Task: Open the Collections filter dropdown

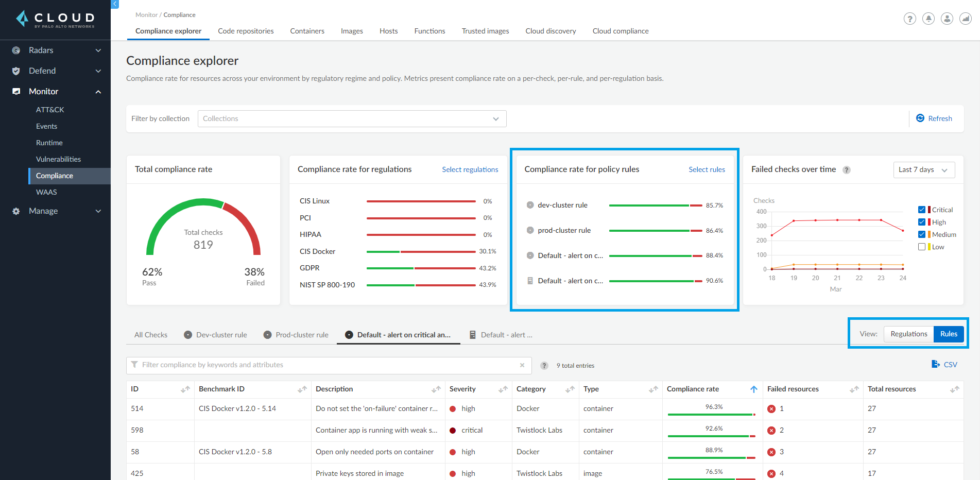Action: [x=352, y=118]
